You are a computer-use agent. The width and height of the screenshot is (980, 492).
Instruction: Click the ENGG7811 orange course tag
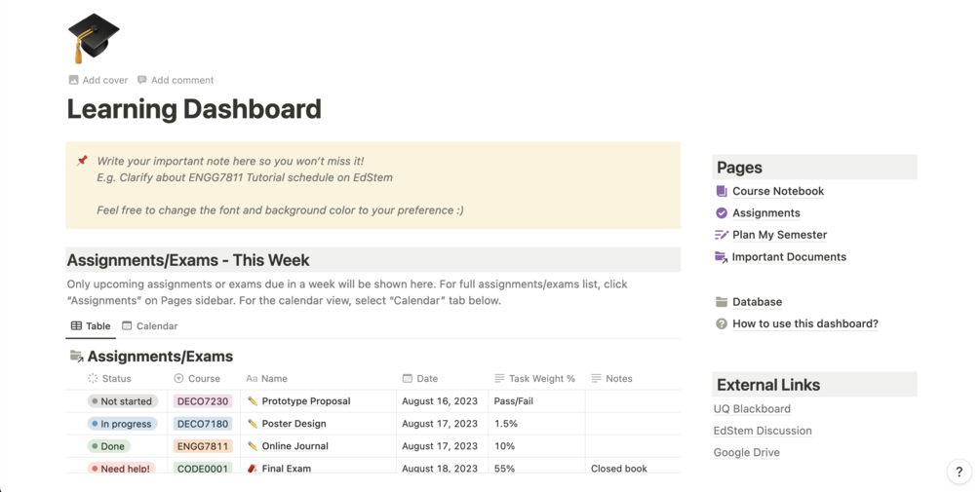[203, 446]
